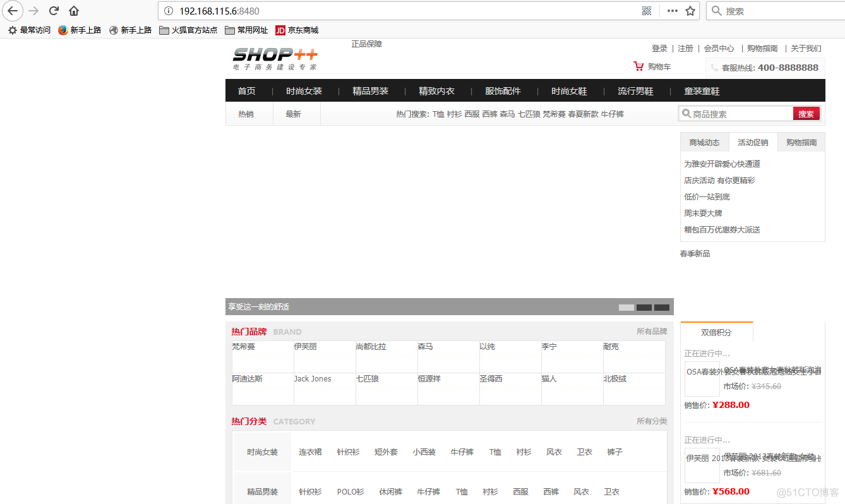This screenshot has height=504, width=845.
Task: Go to browser home page icon
Action: tap(74, 11)
